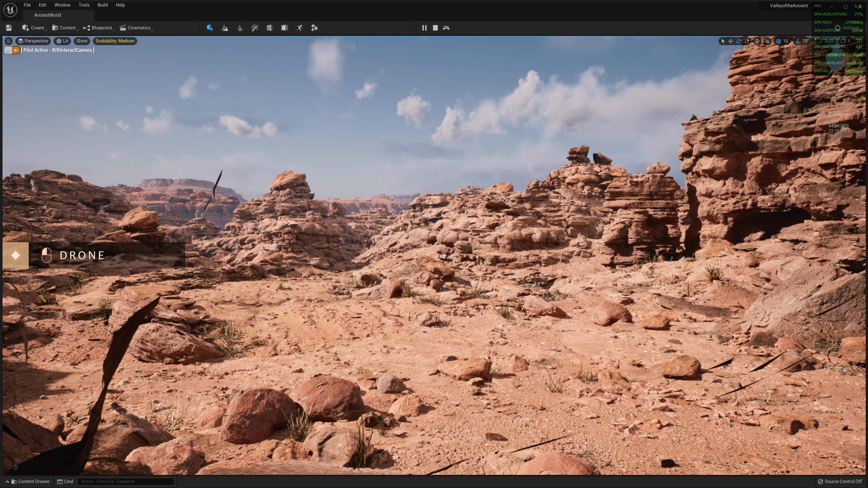Toggle rotation angle snapping
This screenshot has width=868, height=488.
pyautogui.click(x=798, y=41)
